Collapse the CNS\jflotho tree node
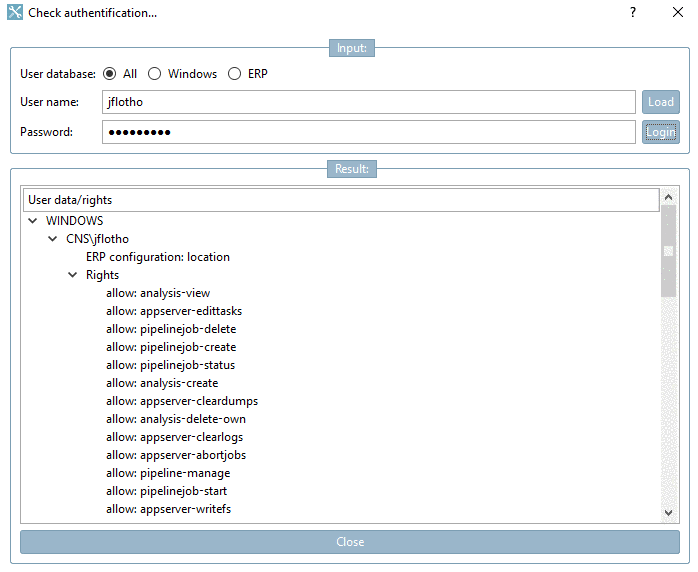Image resolution: width=698 pixels, height=572 pixels. click(x=53, y=239)
